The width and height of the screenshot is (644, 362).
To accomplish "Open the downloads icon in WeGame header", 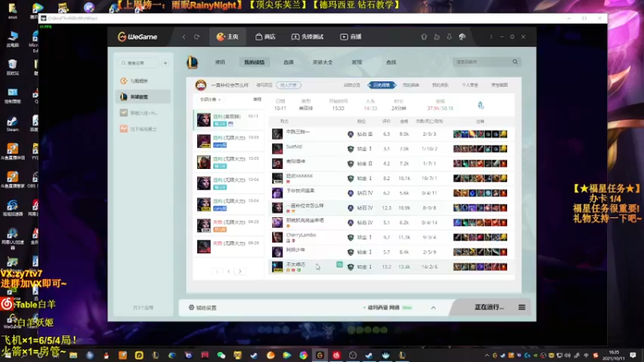I will 449,37.
